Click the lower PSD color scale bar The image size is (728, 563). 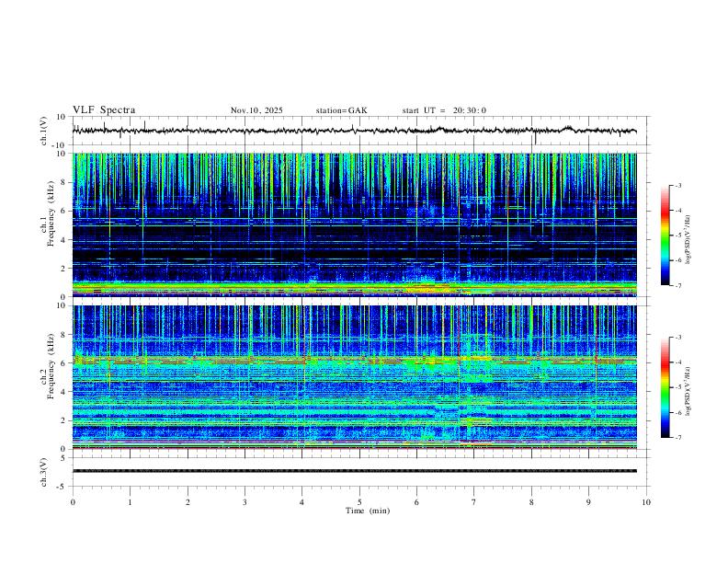click(x=665, y=387)
